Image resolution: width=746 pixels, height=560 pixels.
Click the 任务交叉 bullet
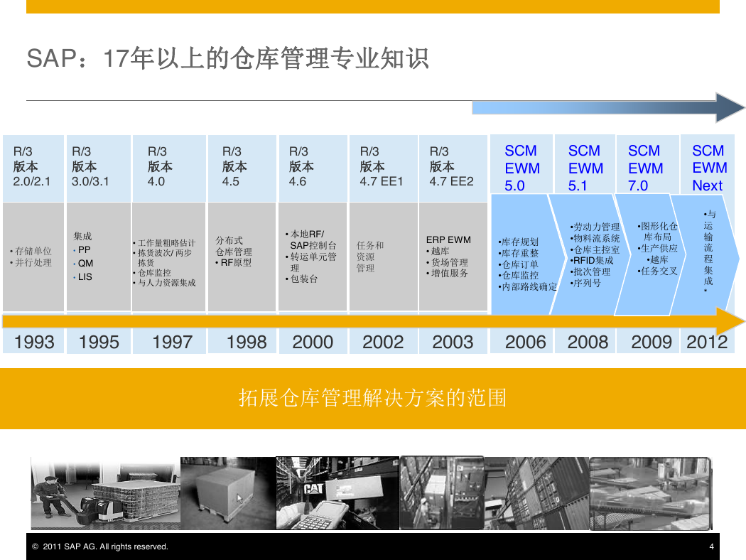(x=657, y=271)
